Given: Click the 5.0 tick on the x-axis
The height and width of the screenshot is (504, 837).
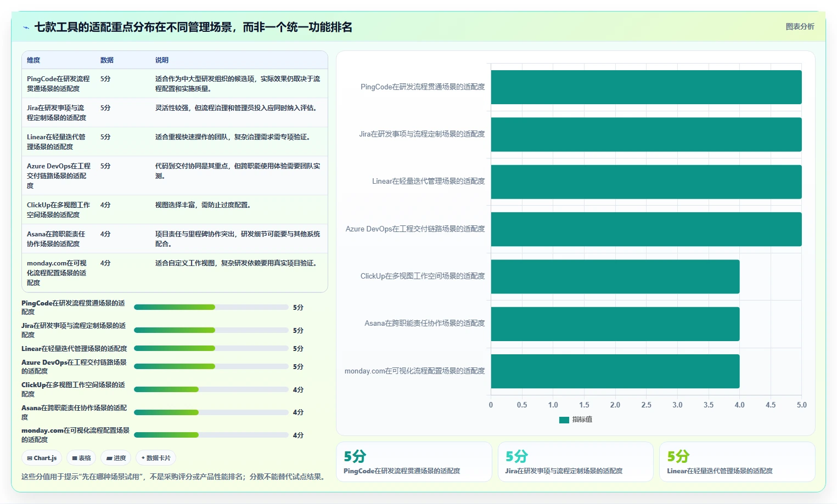Looking at the screenshot, I should click(x=802, y=405).
